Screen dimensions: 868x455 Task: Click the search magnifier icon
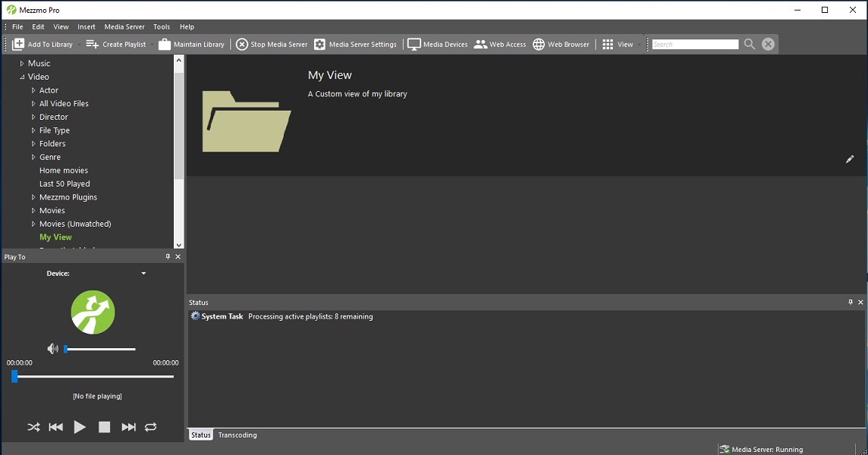[750, 44]
